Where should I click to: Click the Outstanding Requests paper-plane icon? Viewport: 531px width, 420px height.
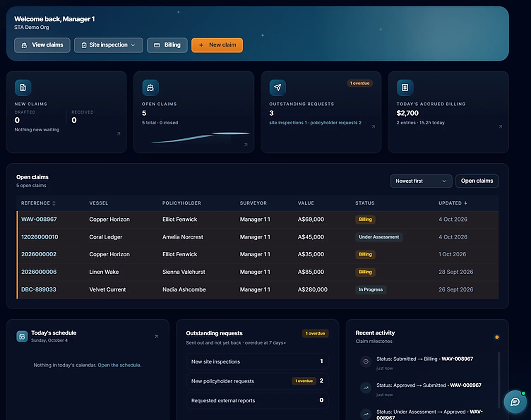click(x=278, y=88)
